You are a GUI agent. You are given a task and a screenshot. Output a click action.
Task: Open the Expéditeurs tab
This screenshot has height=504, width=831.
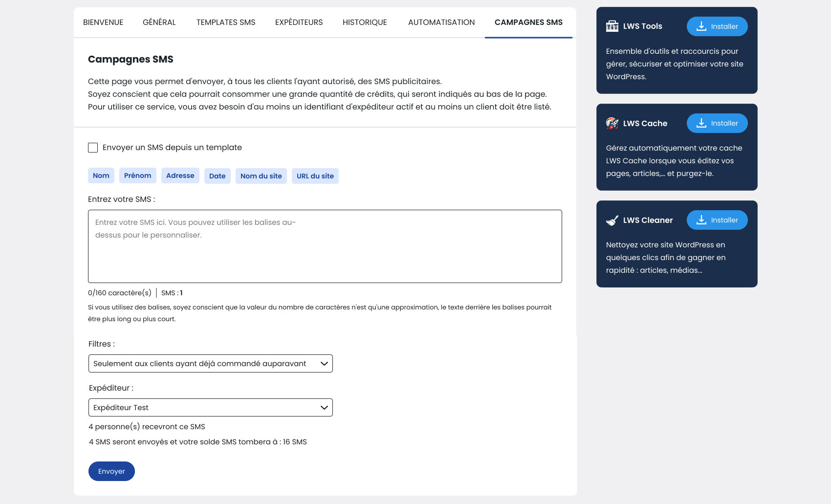tap(299, 22)
